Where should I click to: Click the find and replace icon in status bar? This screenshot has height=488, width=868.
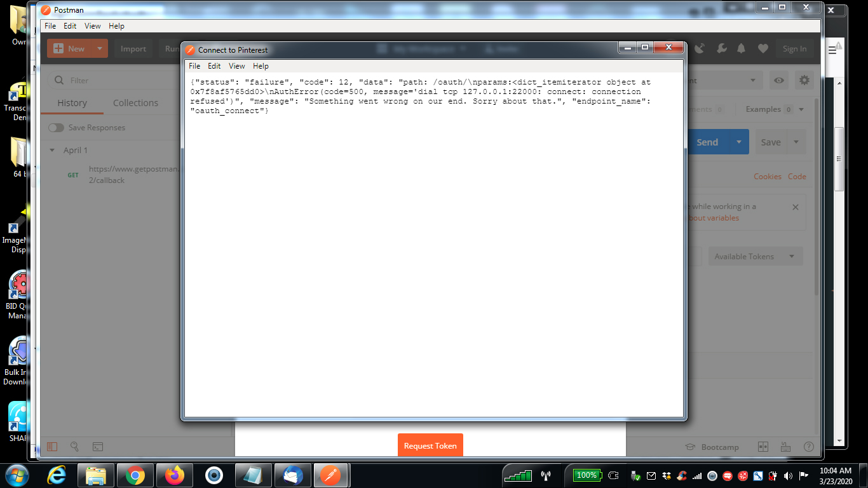pos(74,447)
